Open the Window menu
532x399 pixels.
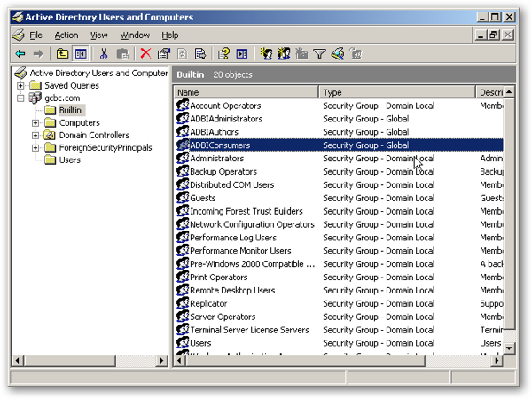pyautogui.click(x=135, y=35)
